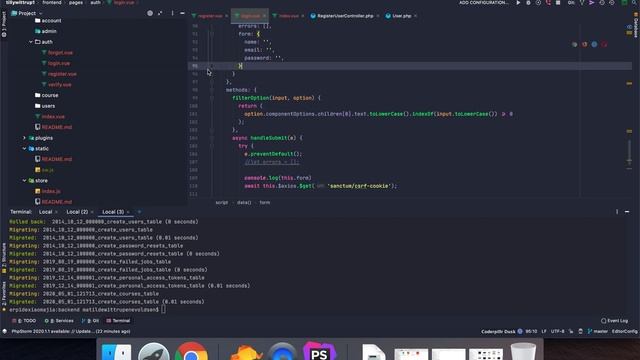This screenshot has height=360, width=640.
Task: Open verify.vue in the project tree
Action: [60, 84]
